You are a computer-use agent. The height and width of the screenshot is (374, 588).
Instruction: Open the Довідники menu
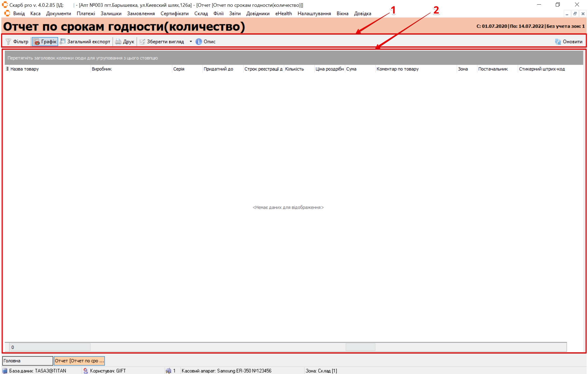[258, 13]
